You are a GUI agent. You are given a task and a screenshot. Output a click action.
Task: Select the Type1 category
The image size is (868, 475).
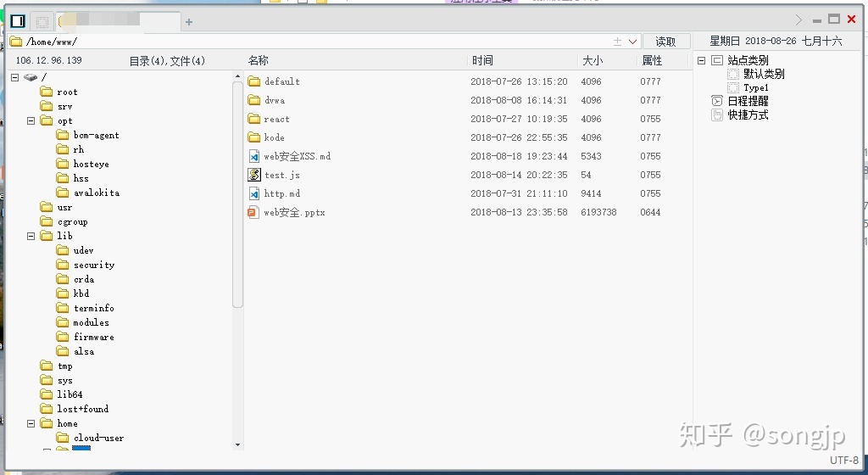click(755, 87)
